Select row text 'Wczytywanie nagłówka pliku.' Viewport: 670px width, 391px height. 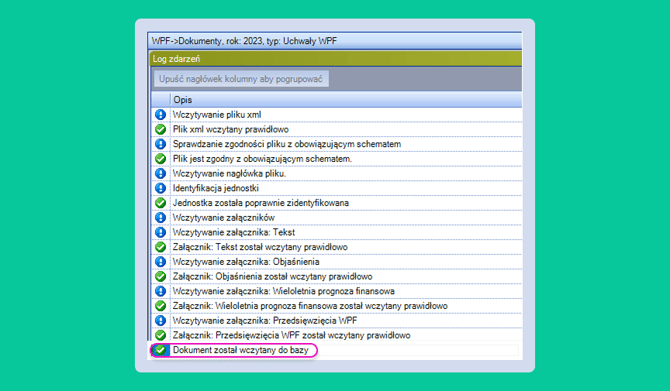click(x=229, y=173)
